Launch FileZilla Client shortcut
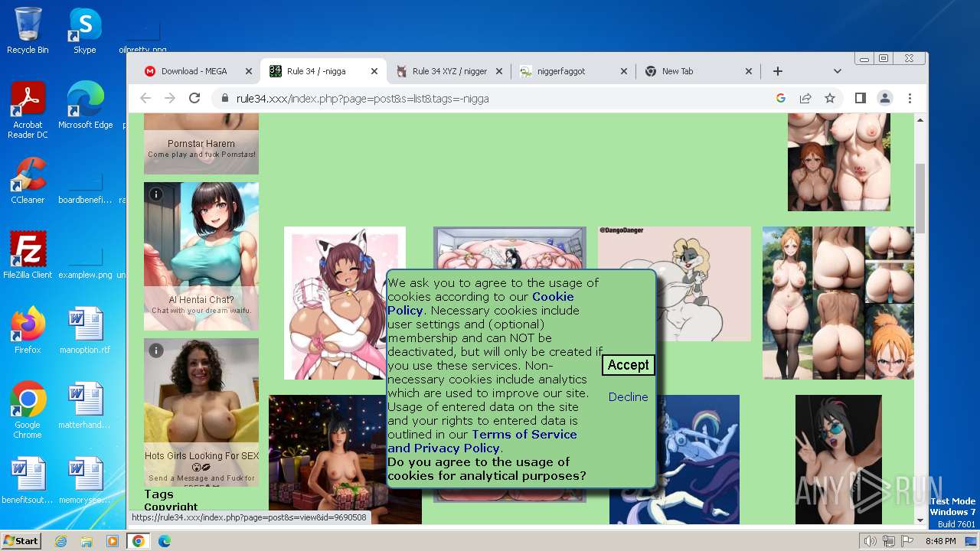Screen dimensions: 980x551 28,256
